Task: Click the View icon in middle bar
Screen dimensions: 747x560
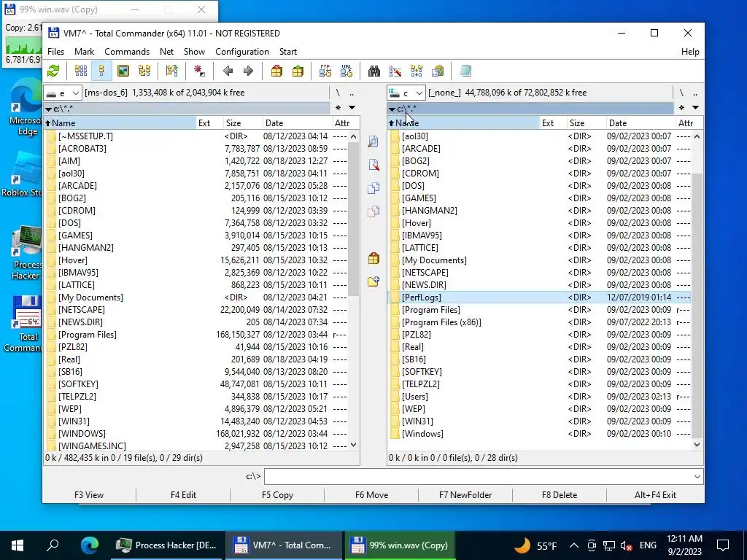Action: click(x=373, y=141)
